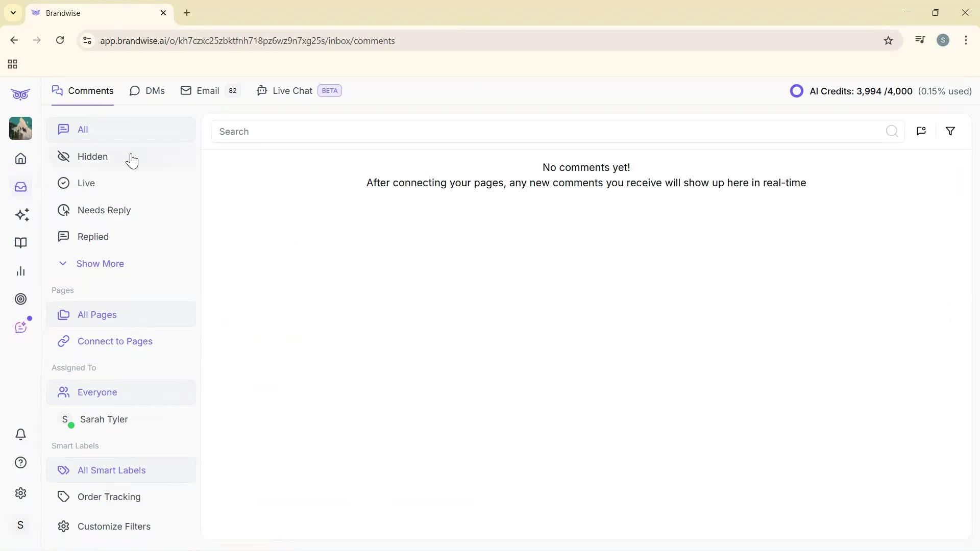Open Settings via the gear icon
Image resolution: width=980 pixels, height=551 pixels.
tap(20, 493)
